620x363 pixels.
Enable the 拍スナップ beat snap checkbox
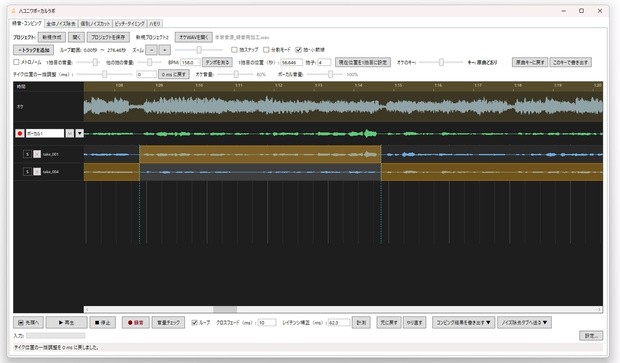point(234,50)
